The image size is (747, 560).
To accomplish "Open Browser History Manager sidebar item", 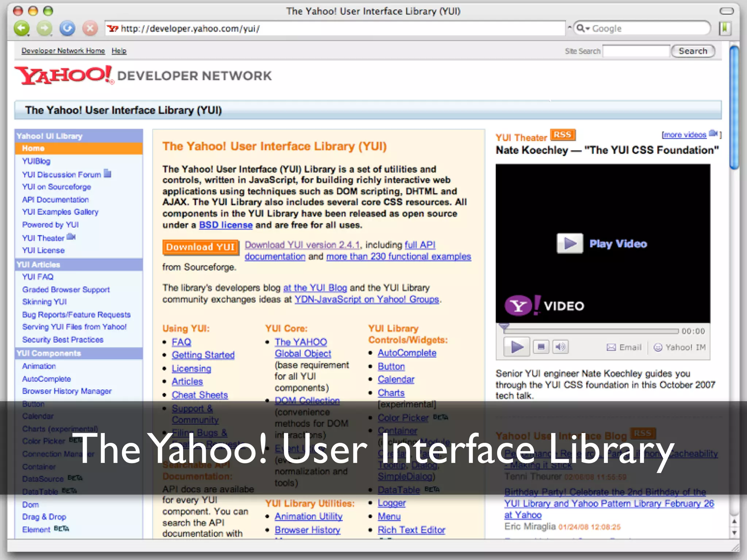I will pos(67,391).
